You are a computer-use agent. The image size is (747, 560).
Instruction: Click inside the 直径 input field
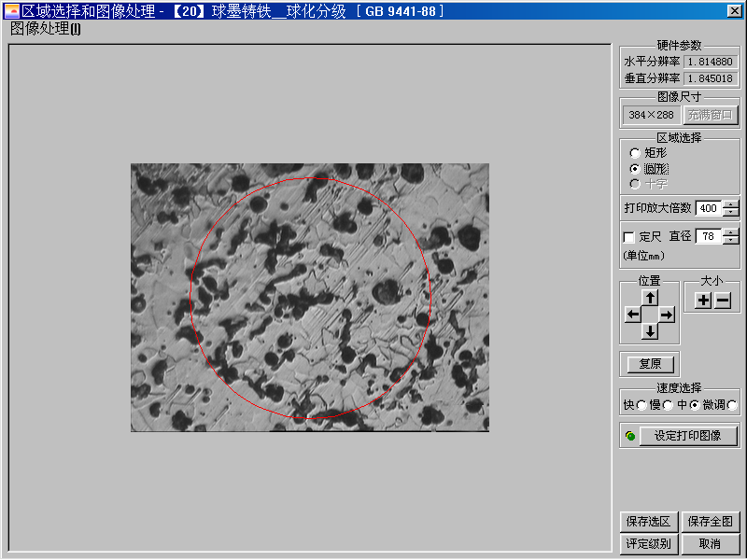tap(708, 237)
